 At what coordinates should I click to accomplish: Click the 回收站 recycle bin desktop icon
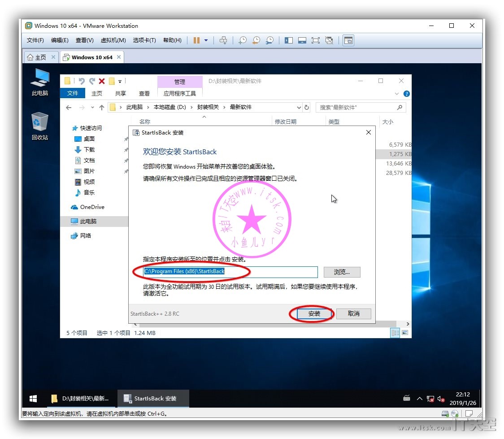pos(40,126)
